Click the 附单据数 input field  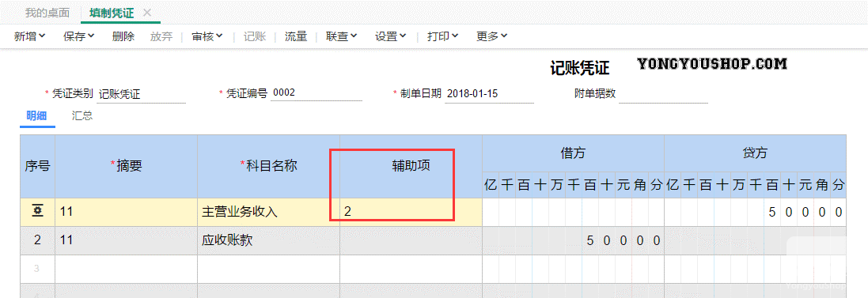point(663,94)
